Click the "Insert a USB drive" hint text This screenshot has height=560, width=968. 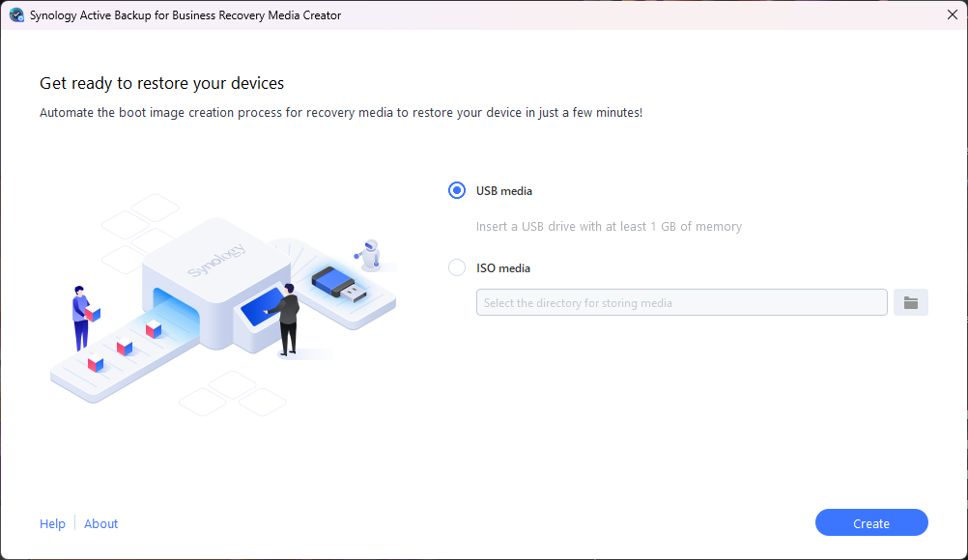pos(609,227)
